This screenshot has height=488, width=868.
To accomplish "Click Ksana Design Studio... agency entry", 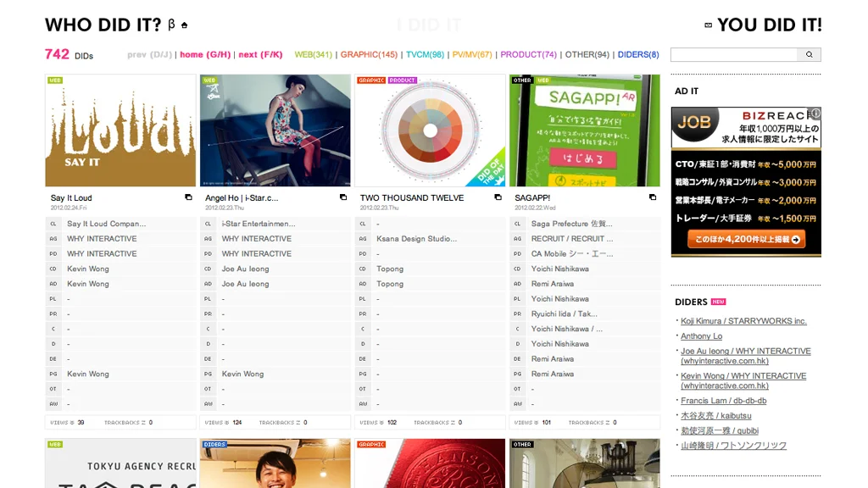I will point(417,238).
